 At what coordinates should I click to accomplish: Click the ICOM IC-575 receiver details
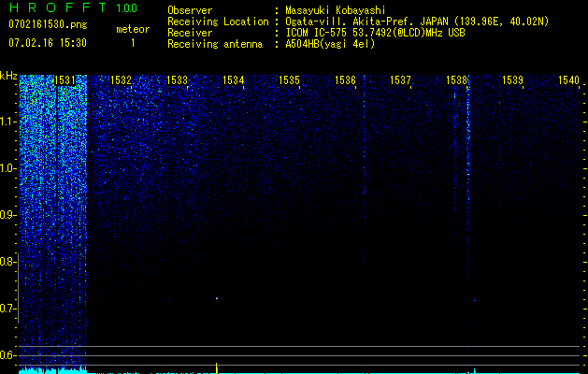pyautogui.click(x=375, y=33)
